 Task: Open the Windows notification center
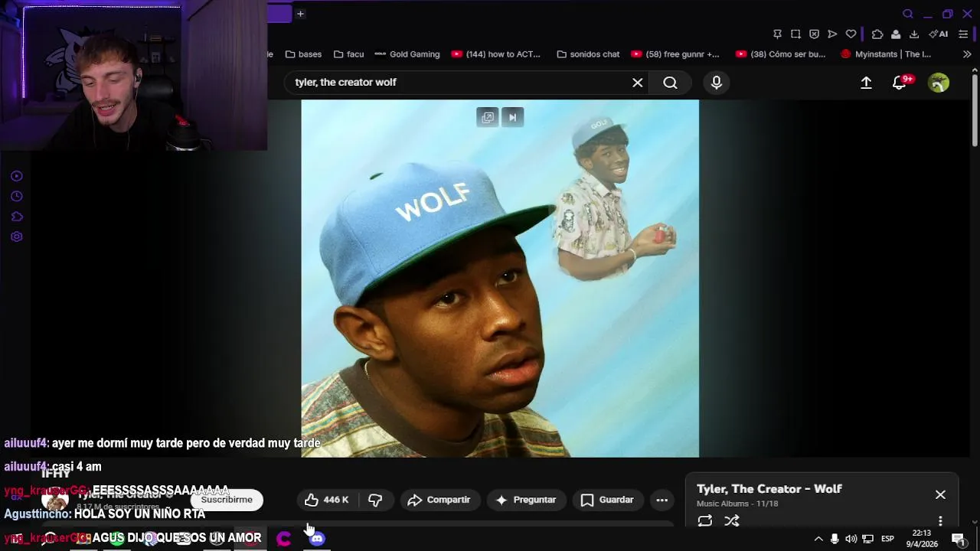tap(958, 539)
